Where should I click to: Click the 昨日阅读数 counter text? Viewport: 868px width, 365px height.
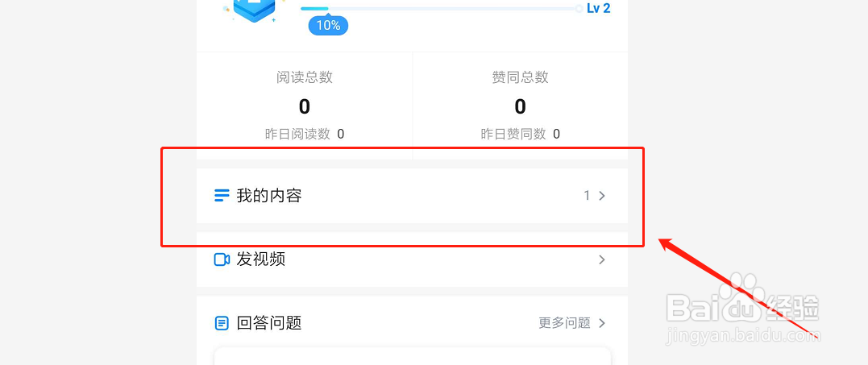305,134
